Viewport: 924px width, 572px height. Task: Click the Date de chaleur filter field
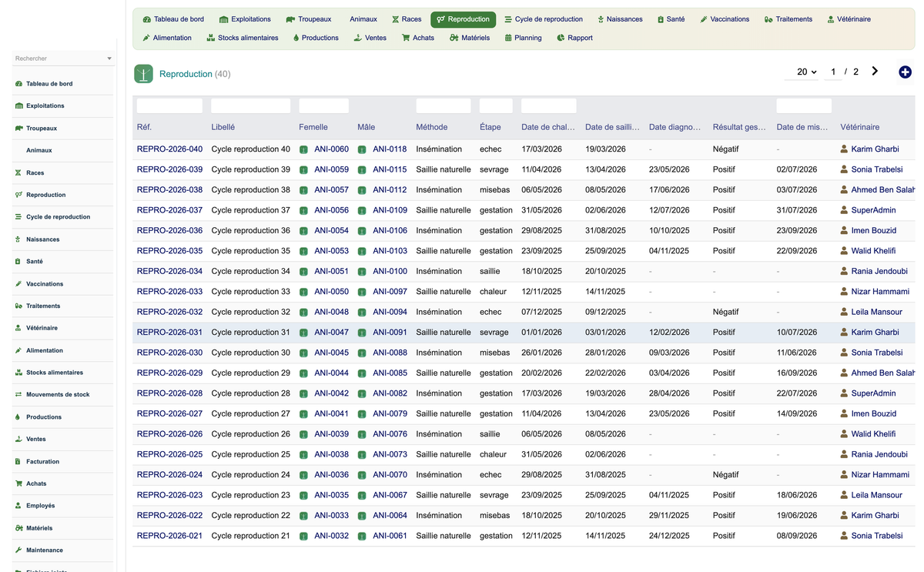(548, 105)
